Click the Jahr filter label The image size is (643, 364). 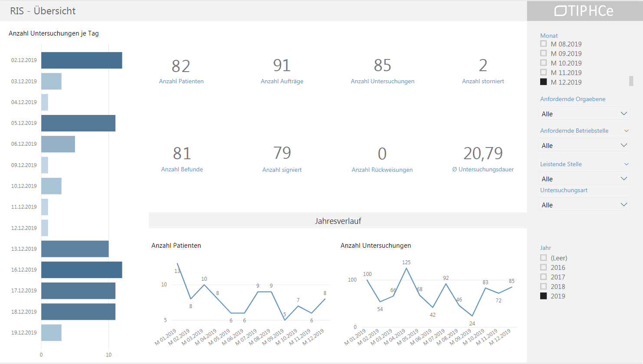[545, 248]
